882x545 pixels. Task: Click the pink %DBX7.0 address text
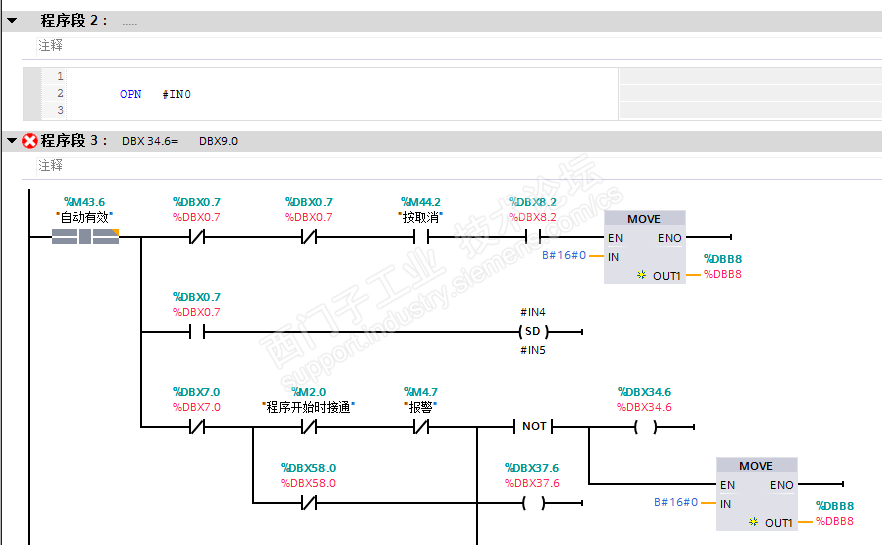196,407
